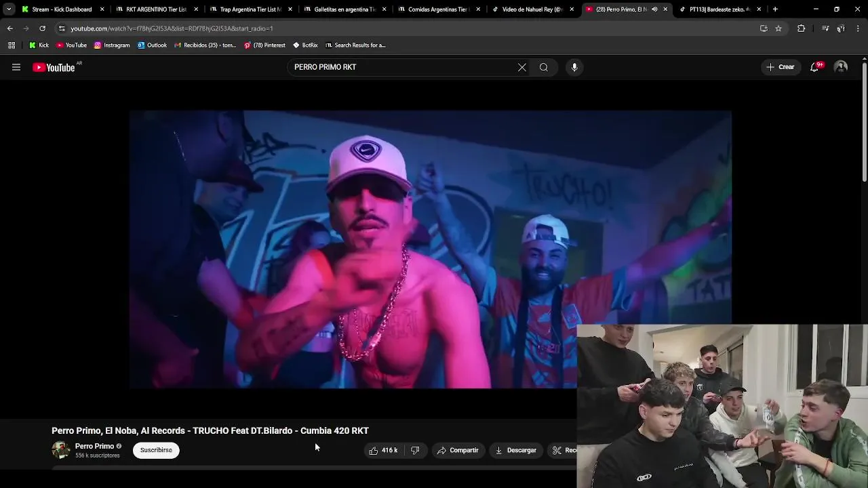
Task: Go to YouTube home via logo
Action: (x=54, y=67)
